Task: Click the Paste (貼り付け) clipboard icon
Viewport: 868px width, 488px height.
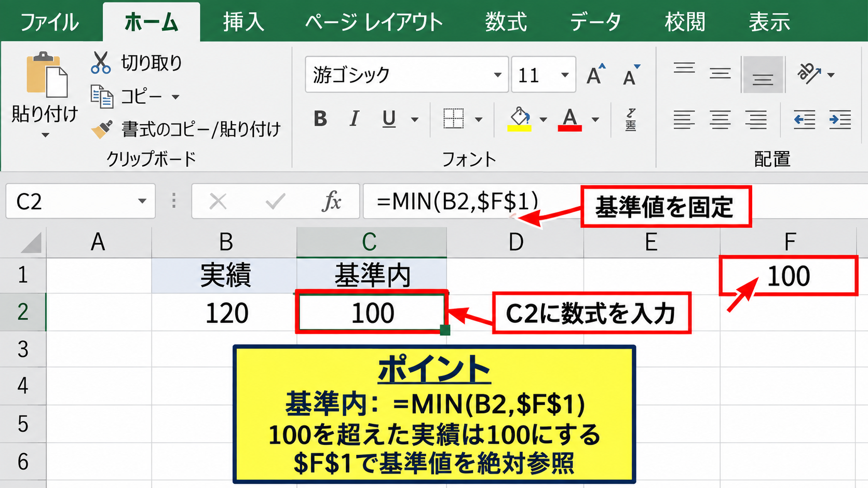Action: pos(46,75)
